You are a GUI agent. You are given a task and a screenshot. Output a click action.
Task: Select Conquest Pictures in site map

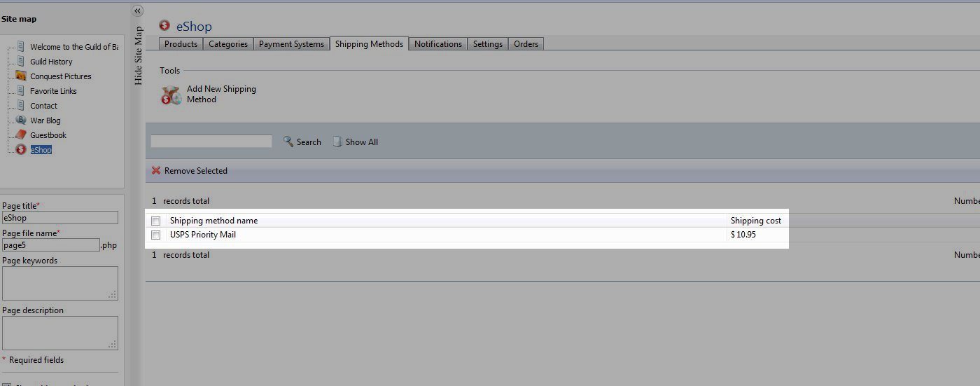(x=61, y=76)
